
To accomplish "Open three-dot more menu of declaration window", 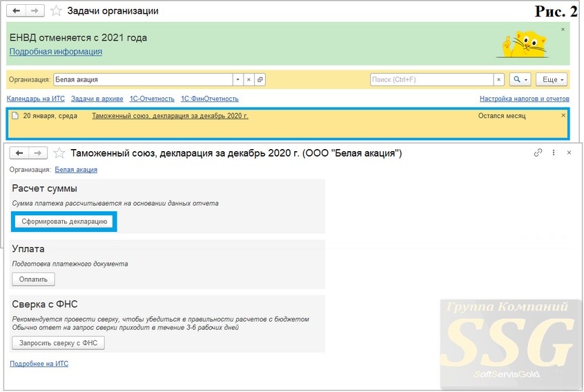I will pyautogui.click(x=554, y=153).
